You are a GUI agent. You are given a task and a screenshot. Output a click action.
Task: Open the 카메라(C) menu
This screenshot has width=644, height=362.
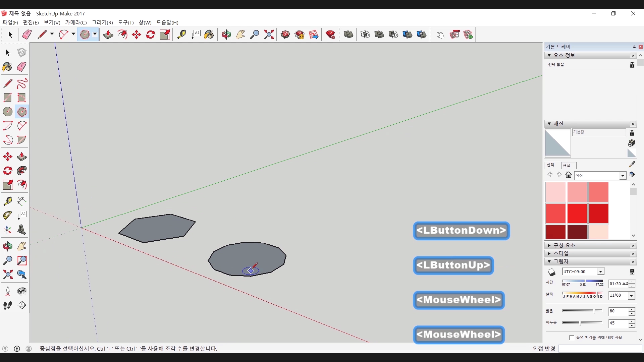(76, 22)
